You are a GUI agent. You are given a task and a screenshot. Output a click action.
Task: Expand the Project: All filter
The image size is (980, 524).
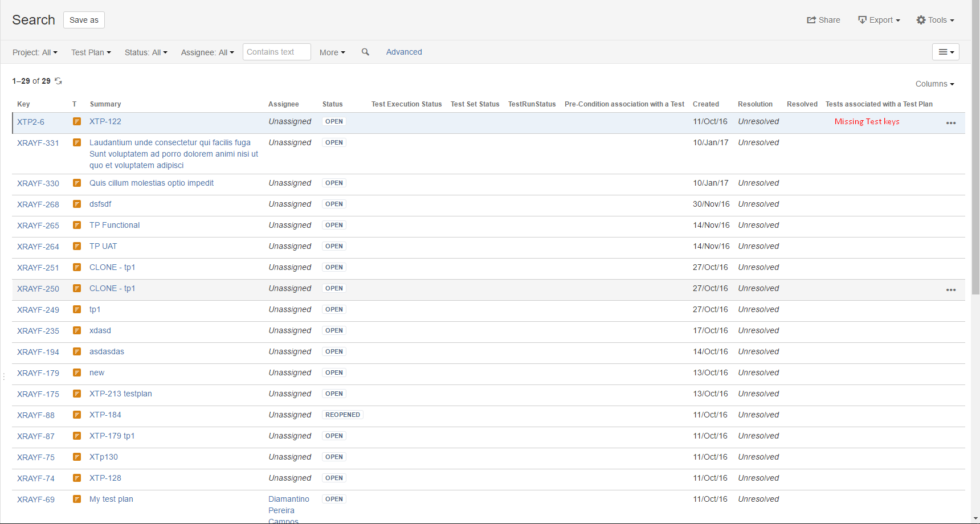[x=35, y=52]
